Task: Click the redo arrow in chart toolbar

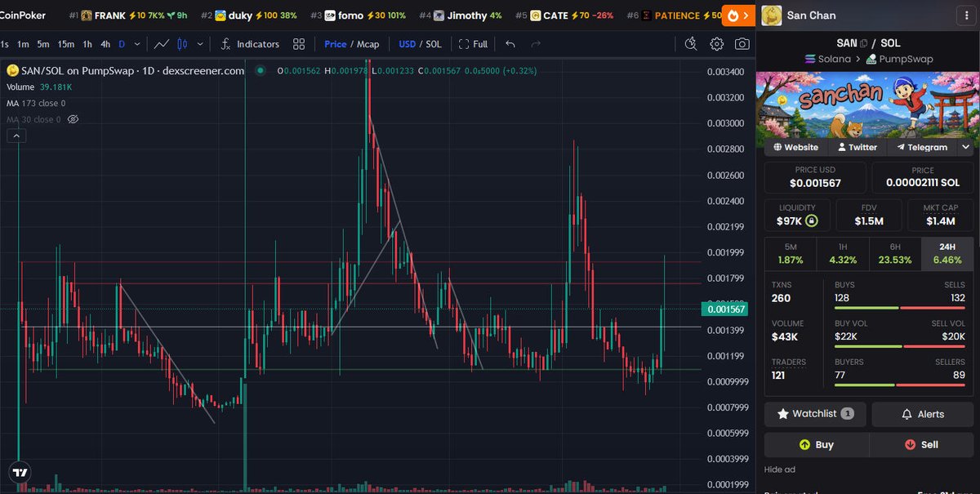Action: (x=536, y=44)
